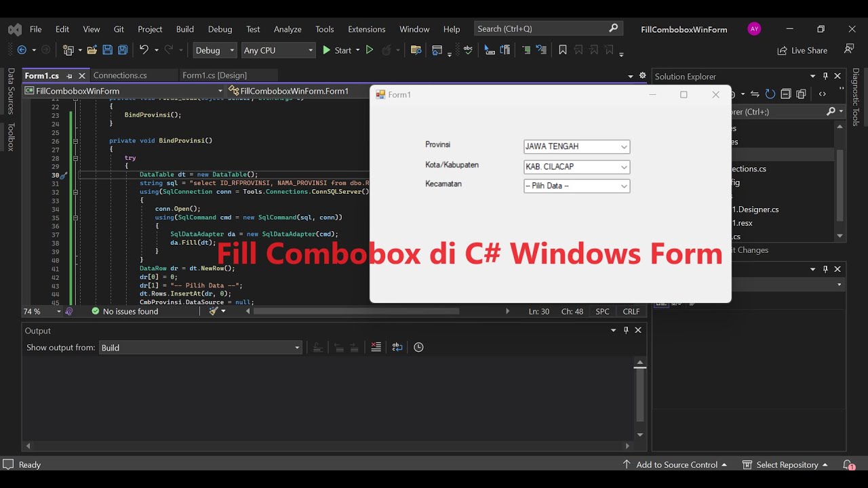Click the green No issues found indicator
Image resolution: width=868 pixels, height=488 pixels.
(125, 311)
